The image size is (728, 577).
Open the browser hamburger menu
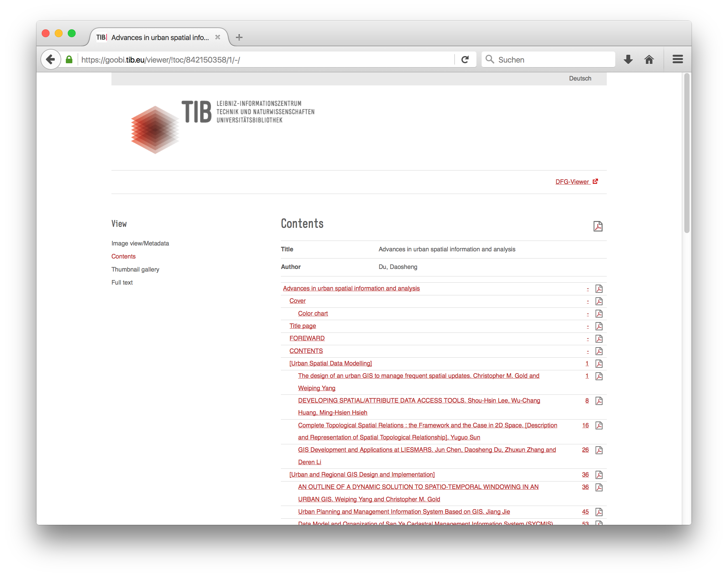point(677,59)
